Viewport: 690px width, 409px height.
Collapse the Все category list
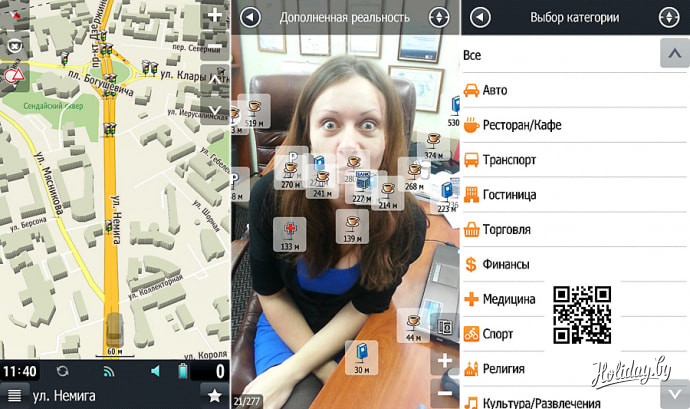(673, 54)
